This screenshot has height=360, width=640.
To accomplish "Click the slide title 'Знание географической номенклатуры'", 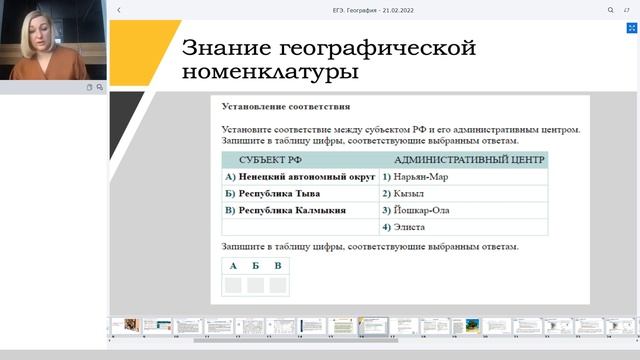I will pos(329,60).
